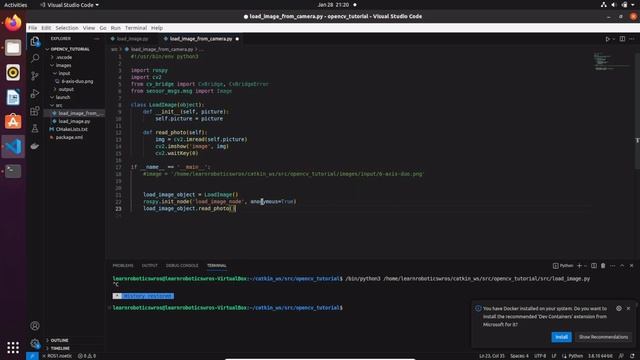This screenshot has height=360, width=640.
Task: Open 6-axis-duo.png in the explorer
Action: point(77,81)
